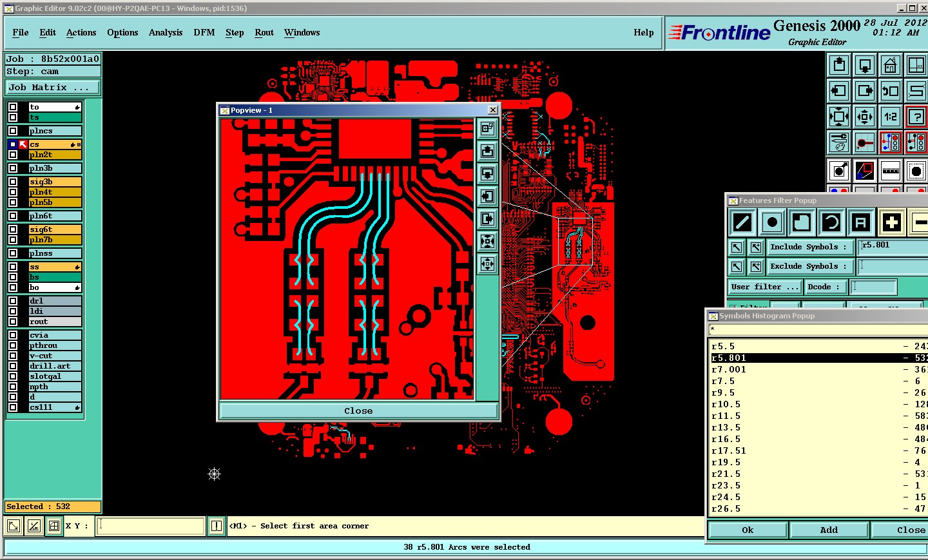Open the Job Matrix dialog

(53, 88)
